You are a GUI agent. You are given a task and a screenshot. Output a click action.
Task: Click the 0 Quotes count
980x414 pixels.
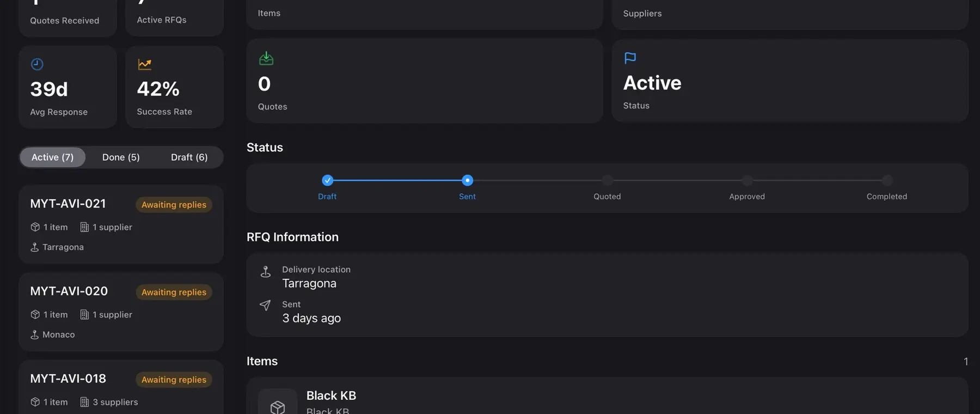(264, 84)
